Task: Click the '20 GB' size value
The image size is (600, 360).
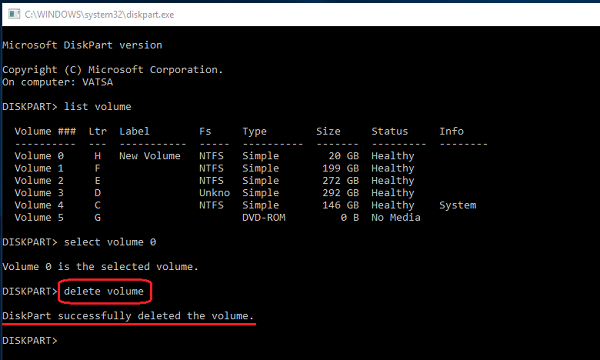Action: (344, 156)
